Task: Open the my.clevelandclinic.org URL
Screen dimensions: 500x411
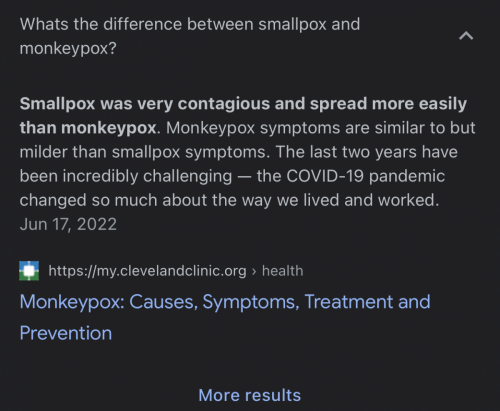Action: point(147,271)
